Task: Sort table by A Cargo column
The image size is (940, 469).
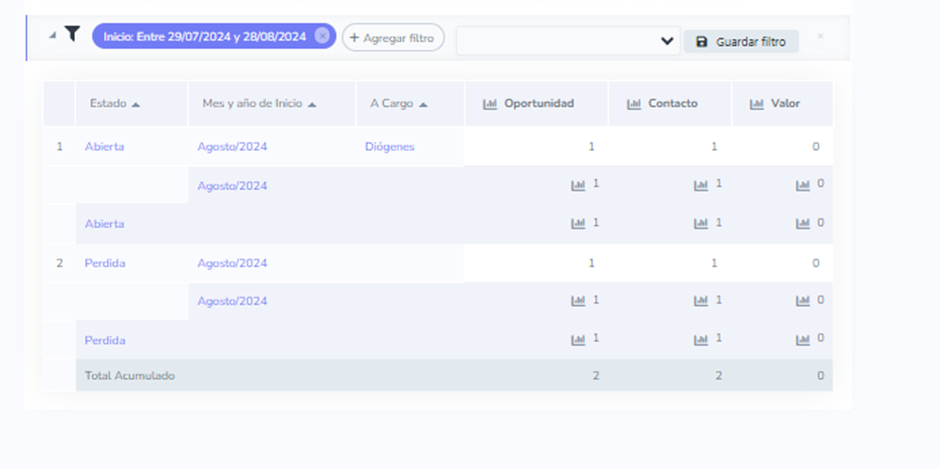Action: (x=398, y=103)
